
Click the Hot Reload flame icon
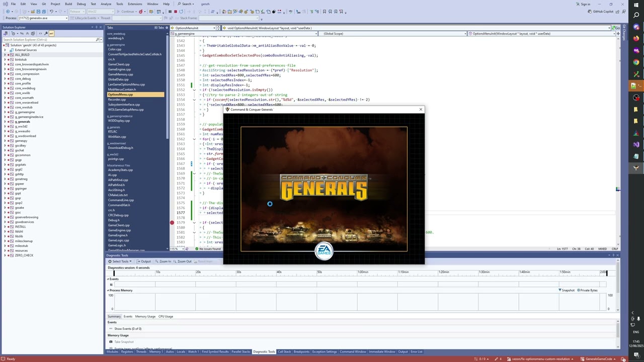pos(141,12)
